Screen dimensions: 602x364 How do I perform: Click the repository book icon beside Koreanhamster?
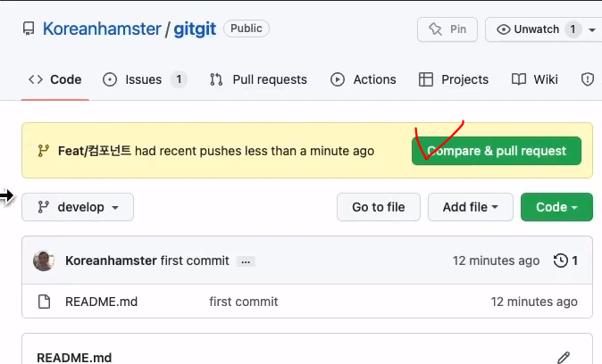coord(29,29)
